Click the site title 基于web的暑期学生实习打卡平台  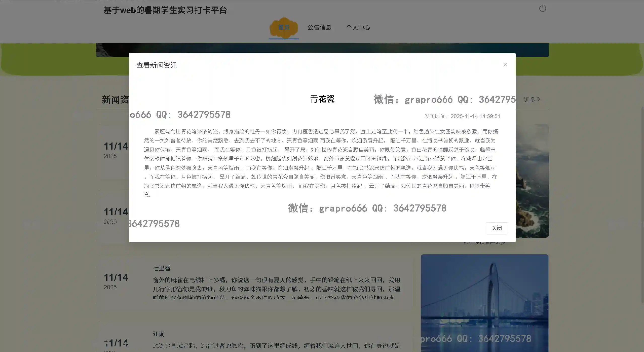click(165, 10)
